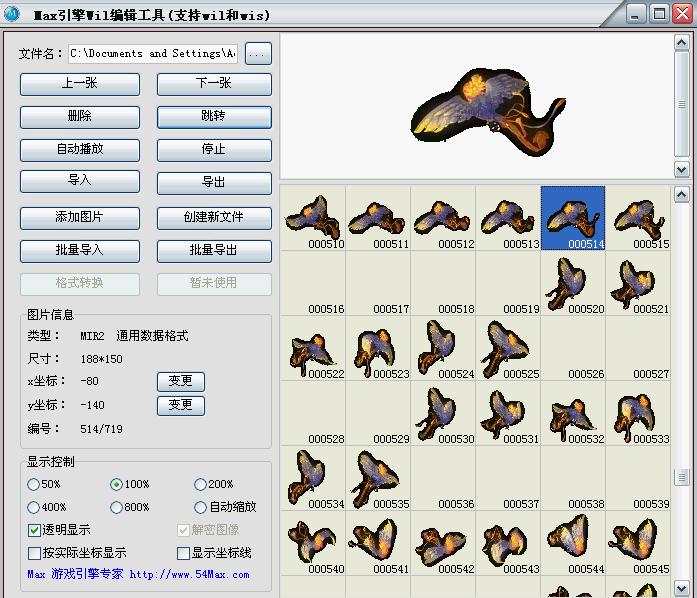Viewport: 697px width, 598px height.
Task: Choose sprite thumbnail 000530
Action: pos(442,414)
